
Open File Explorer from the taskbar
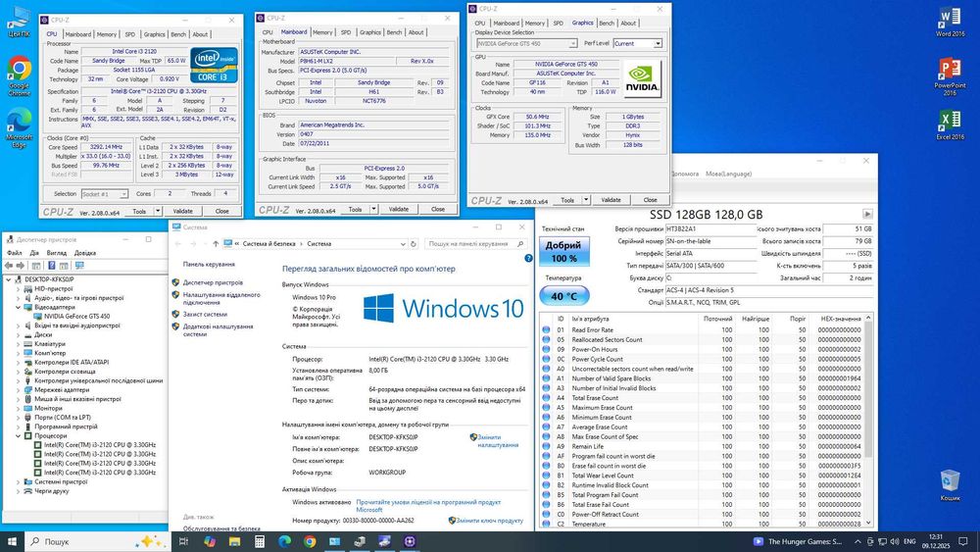(234, 541)
